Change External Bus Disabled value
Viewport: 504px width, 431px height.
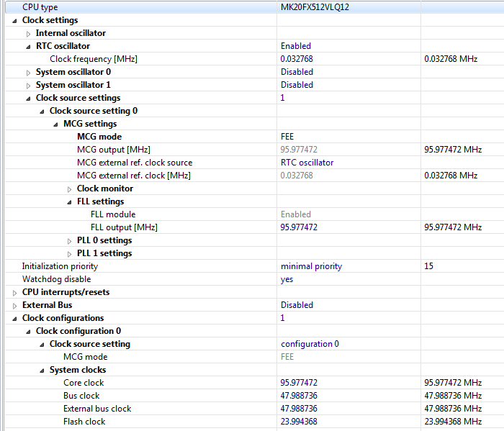click(297, 305)
